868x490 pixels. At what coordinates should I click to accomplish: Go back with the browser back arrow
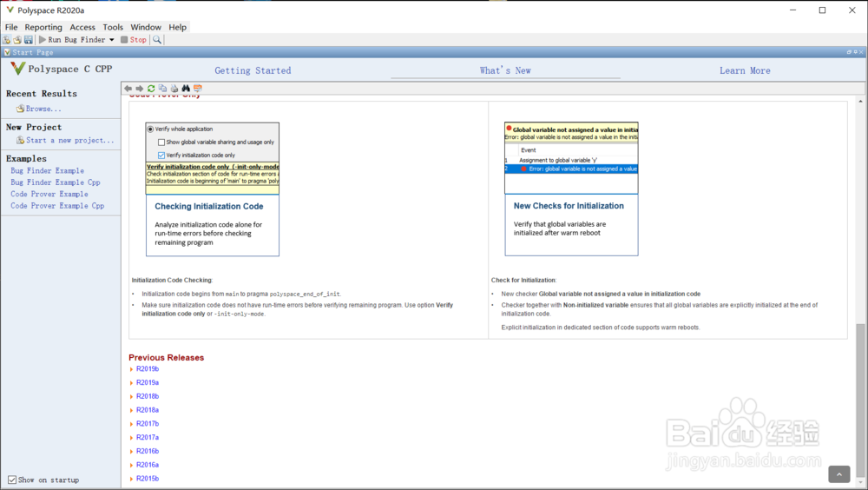coord(128,88)
